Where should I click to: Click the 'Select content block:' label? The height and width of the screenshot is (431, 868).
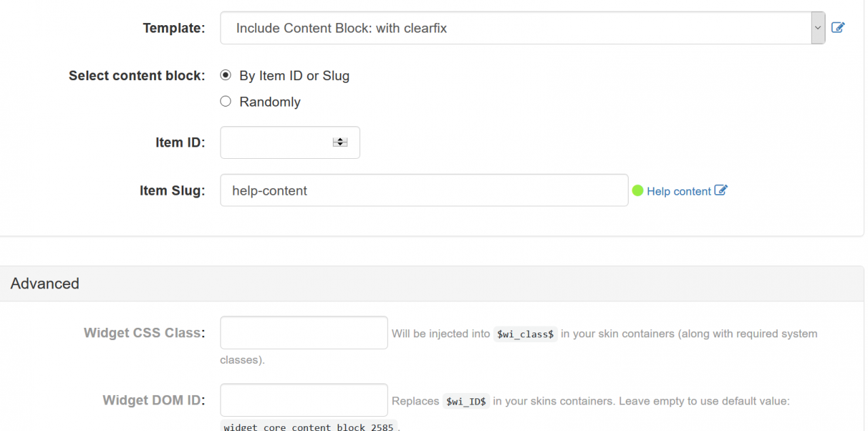pos(137,75)
